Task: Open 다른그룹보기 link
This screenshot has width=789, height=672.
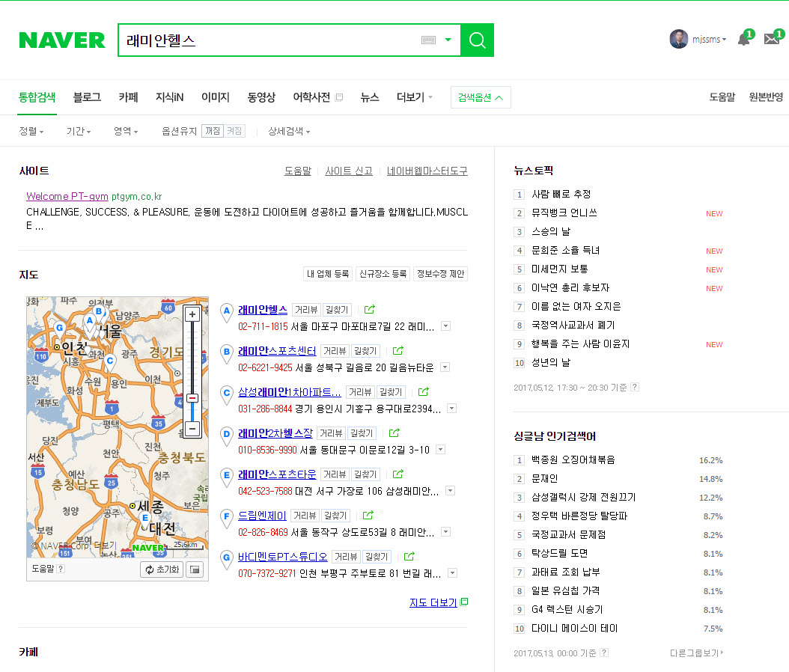Action: (696, 653)
